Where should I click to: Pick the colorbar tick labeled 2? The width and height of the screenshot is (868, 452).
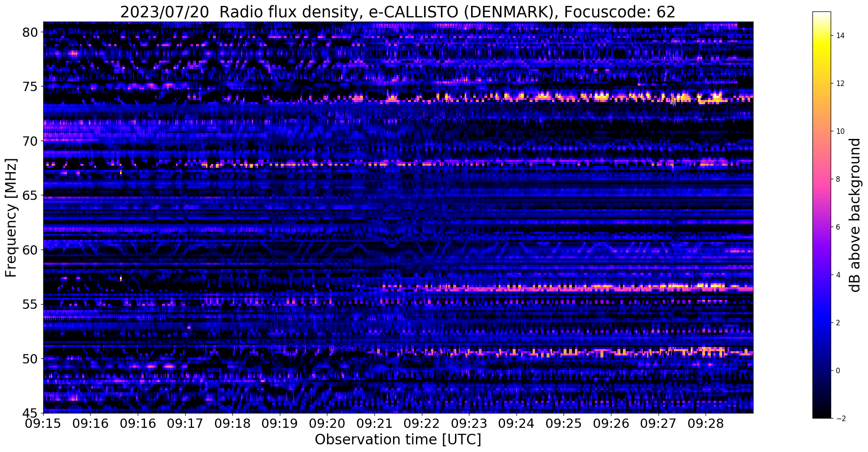tap(837, 323)
